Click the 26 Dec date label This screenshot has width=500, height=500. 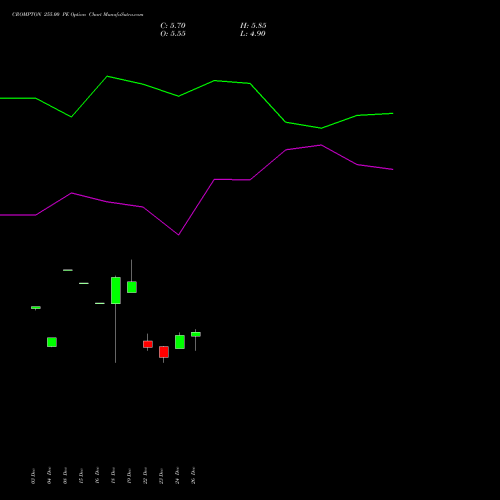193,476
